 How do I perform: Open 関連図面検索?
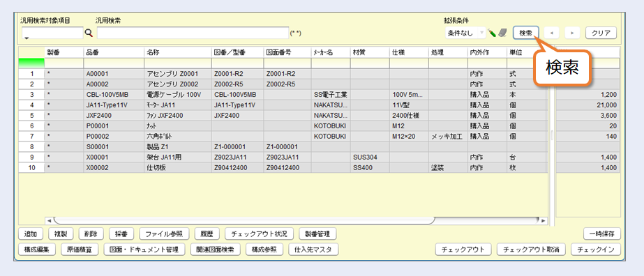[215, 250]
